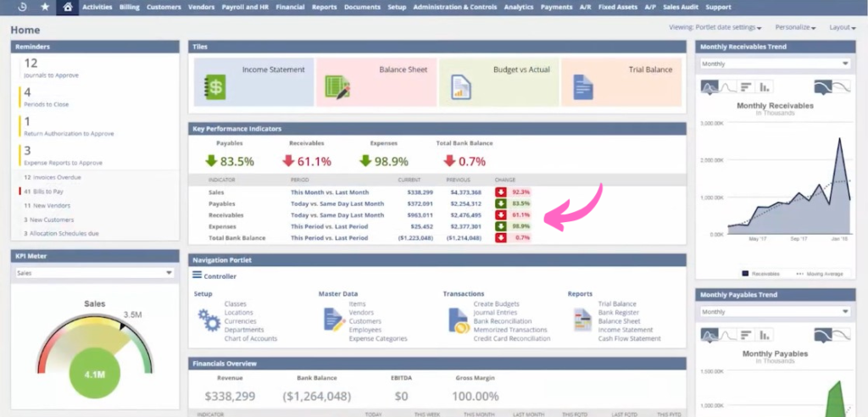Open Chart of Accounts link
The image size is (868, 417).
[250, 338]
